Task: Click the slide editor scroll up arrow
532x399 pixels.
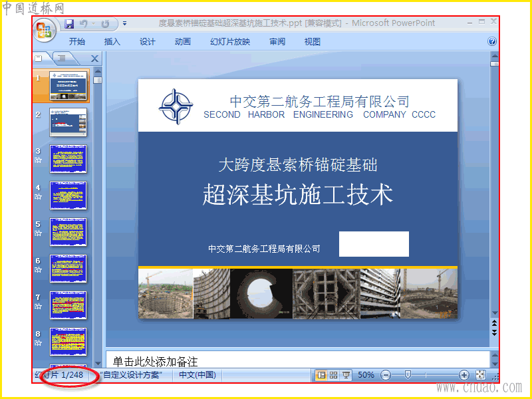Action: pos(495,56)
